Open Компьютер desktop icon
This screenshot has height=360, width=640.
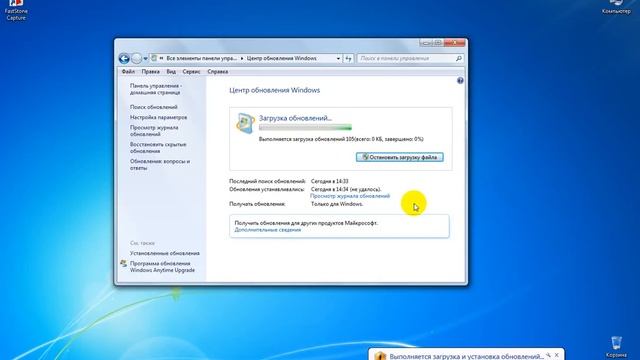(616, 7)
